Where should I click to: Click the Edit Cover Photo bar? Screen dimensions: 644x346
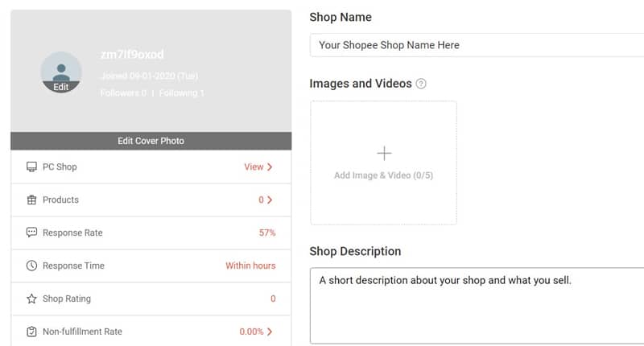click(151, 141)
